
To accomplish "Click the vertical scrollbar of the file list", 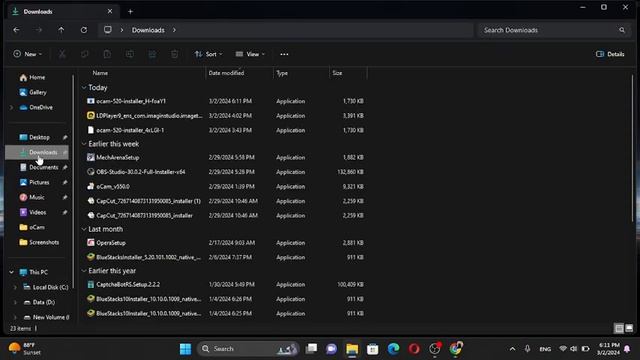I will click(x=632, y=149).
